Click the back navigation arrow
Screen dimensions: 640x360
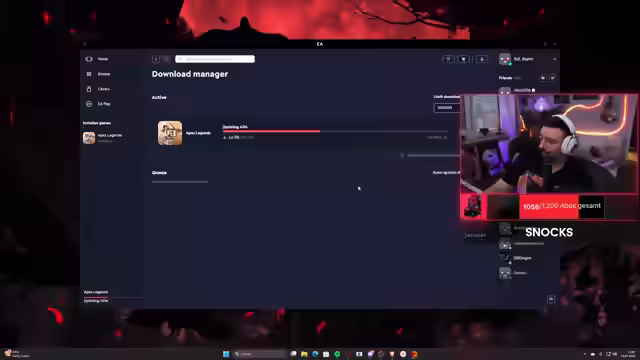point(156,59)
